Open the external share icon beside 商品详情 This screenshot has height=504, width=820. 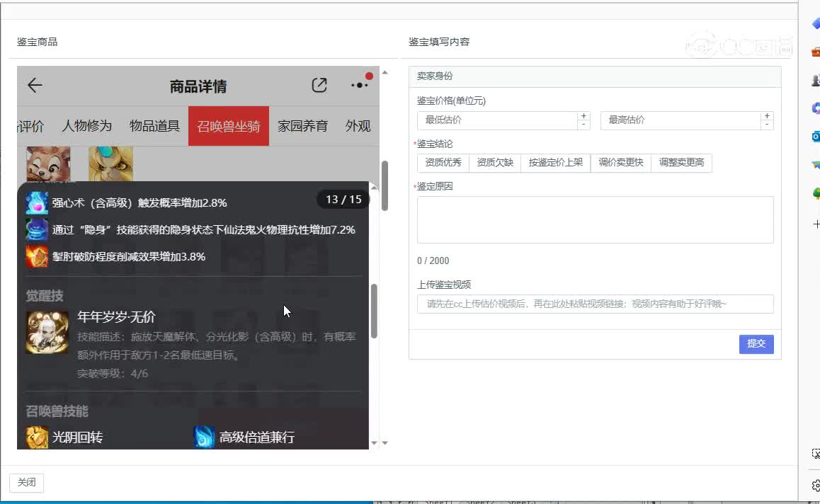(x=319, y=84)
